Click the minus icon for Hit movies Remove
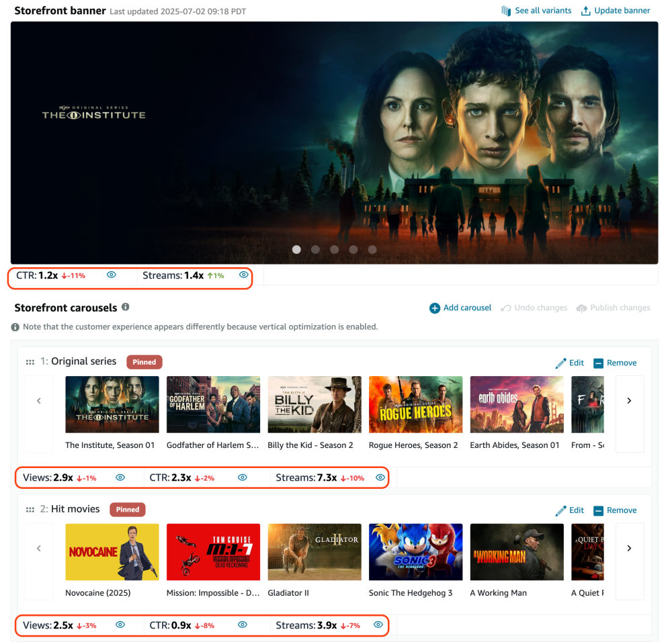 click(x=598, y=510)
